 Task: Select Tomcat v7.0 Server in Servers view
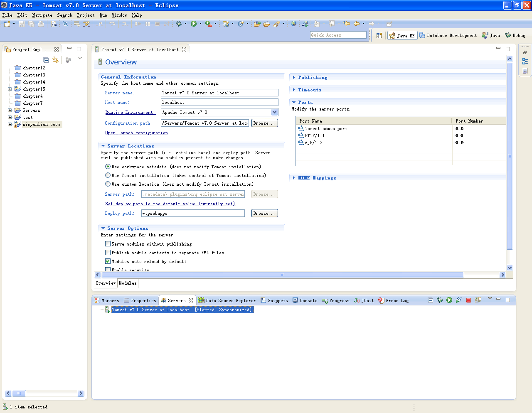[x=182, y=310]
